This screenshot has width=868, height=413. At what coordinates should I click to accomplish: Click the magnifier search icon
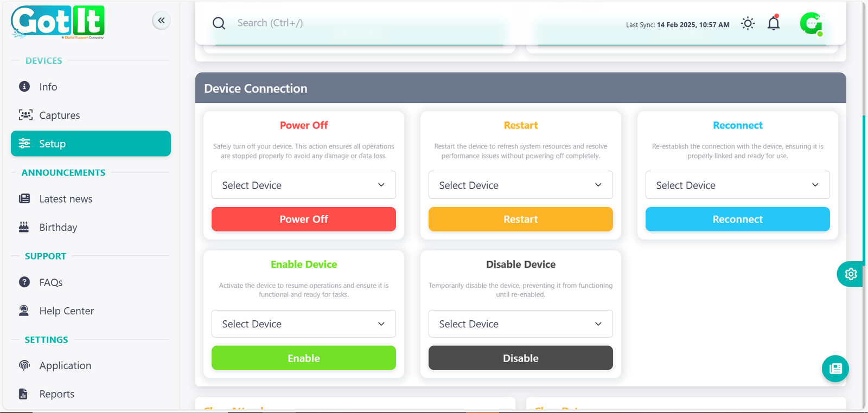219,23
